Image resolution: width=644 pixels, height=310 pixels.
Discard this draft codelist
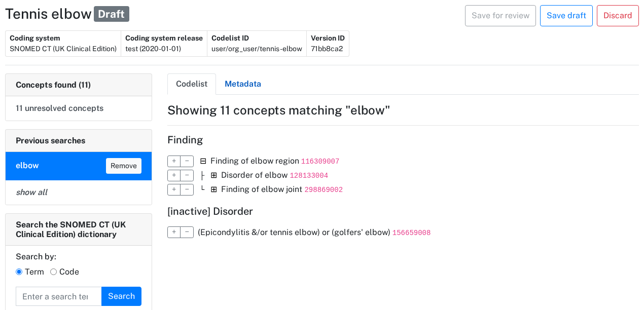(x=617, y=16)
